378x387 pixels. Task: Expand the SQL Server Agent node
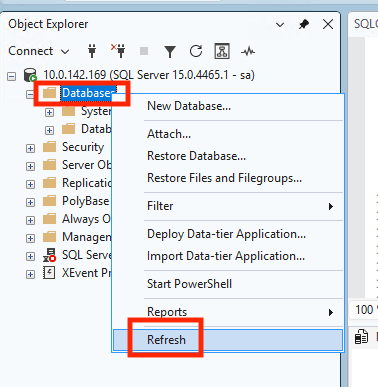[30, 256]
